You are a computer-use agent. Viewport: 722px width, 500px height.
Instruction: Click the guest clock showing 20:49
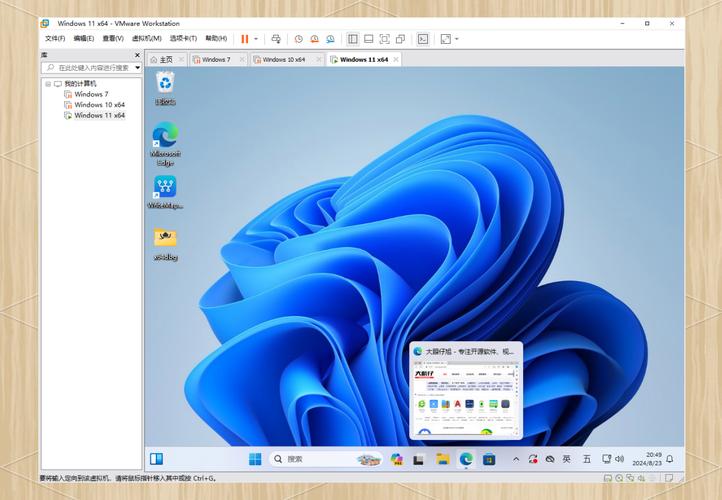(653, 459)
